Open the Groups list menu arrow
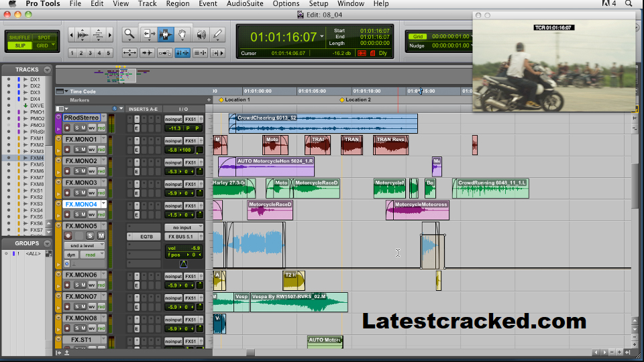 pyautogui.click(x=47, y=244)
